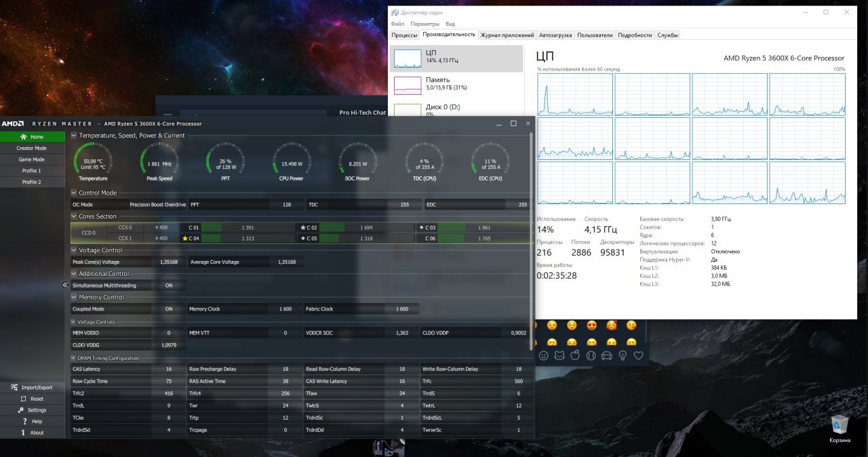Click the Peak Speed gauge
The height and width of the screenshot is (457, 868).
159,161
